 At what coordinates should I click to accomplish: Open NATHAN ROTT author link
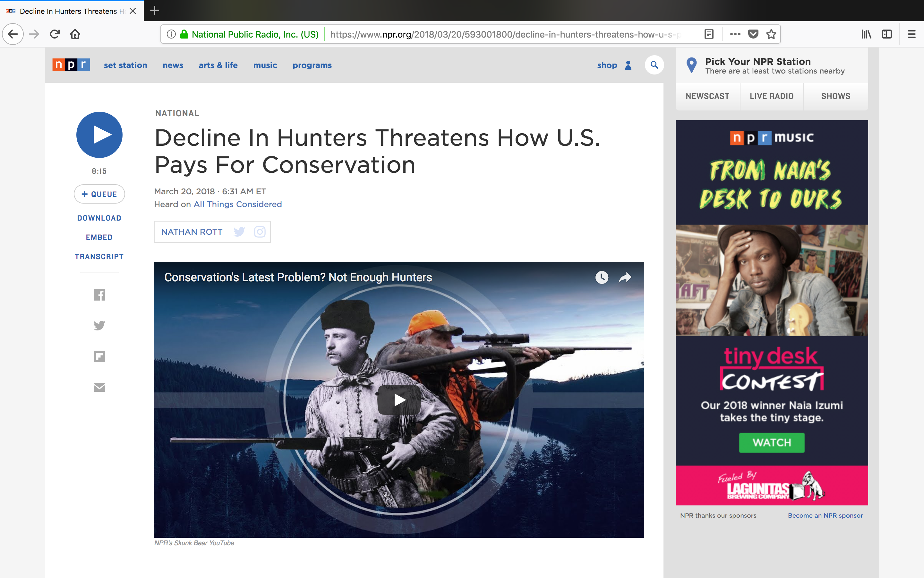192,232
